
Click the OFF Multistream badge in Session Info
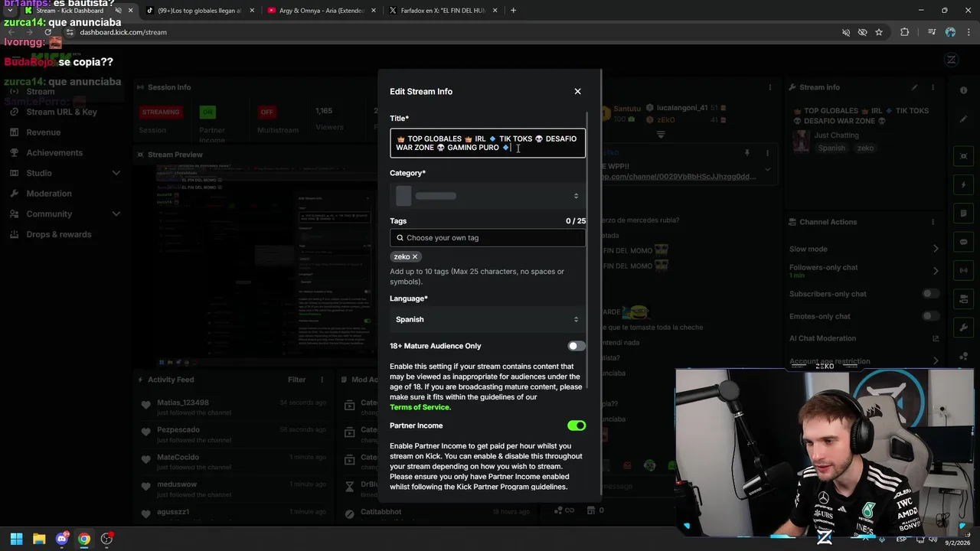click(x=266, y=112)
